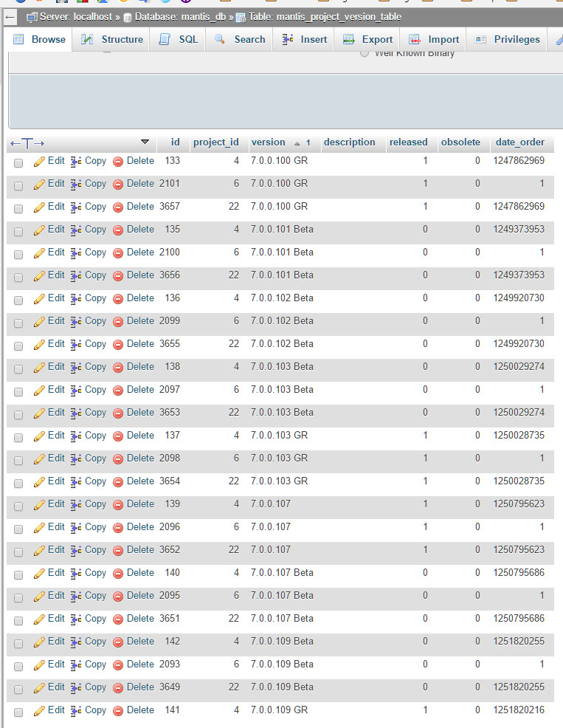Switch to the Structure tab
This screenshot has width=563, height=728.
(x=112, y=39)
